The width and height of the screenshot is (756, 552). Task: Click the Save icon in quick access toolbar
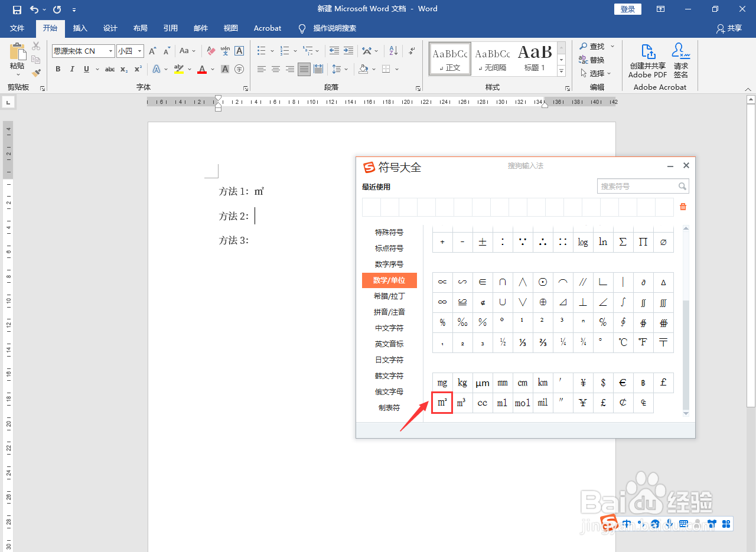tap(17, 9)
